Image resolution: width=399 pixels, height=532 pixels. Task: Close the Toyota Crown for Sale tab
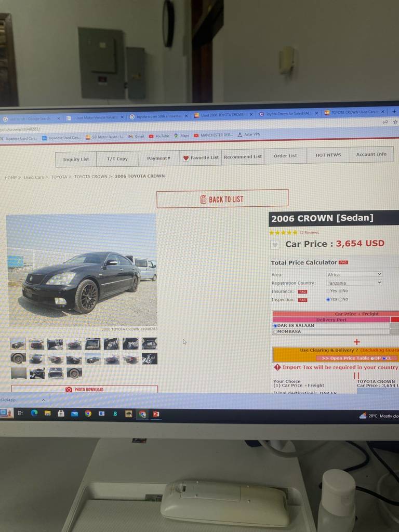pos(316,113)
